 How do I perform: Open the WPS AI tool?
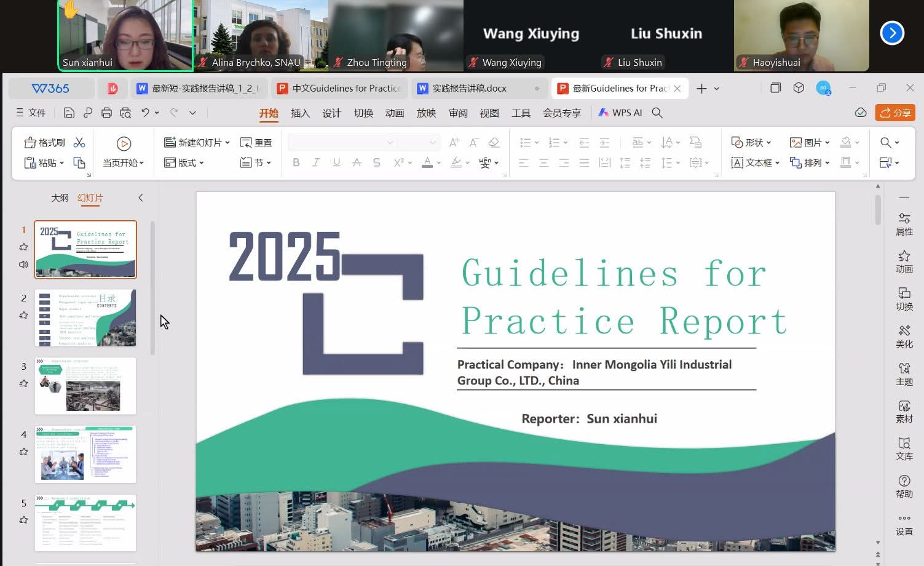(620, 113)
